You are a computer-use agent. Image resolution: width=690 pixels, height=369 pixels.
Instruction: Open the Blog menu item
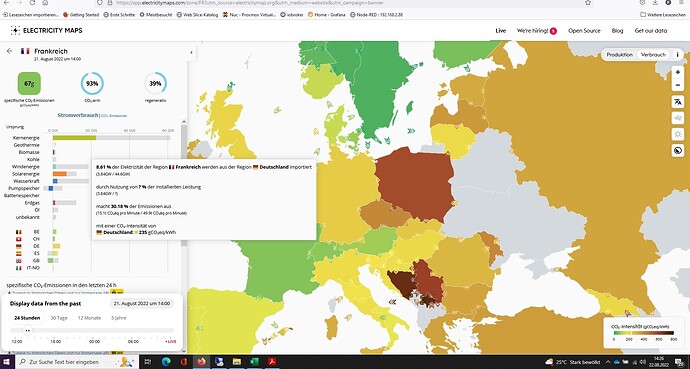pyautogui.click(x=617, y=31)
